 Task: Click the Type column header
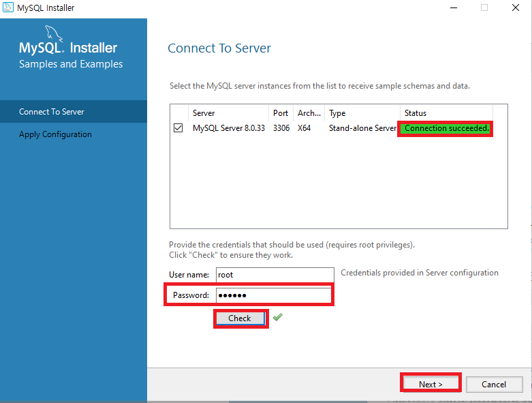point(362,113)
